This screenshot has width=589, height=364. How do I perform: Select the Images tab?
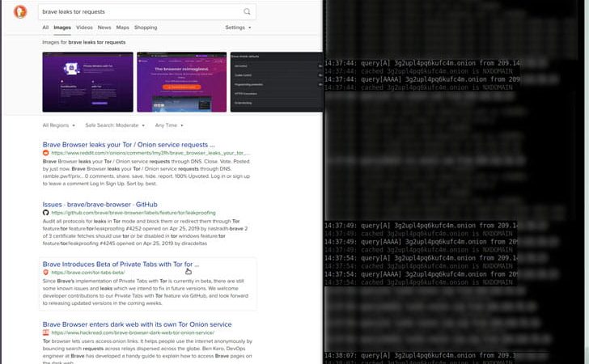[x=62, y=28]
